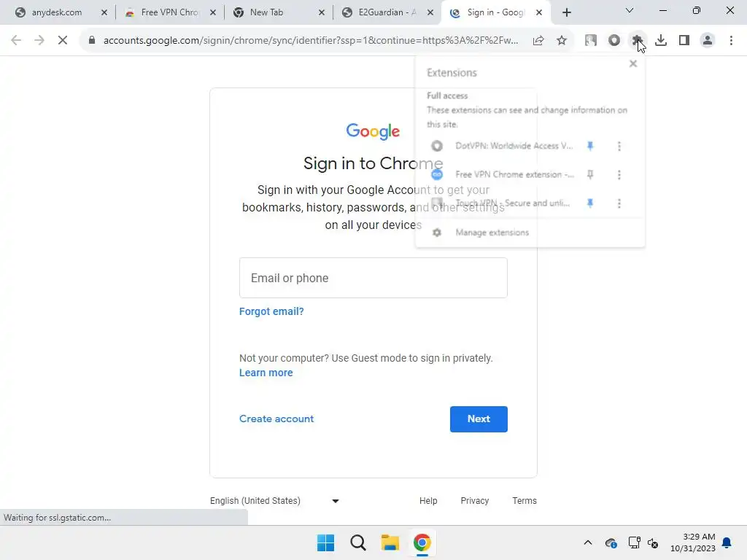Bookmark this page with star icon
The image size is (747, 560).
click(562, 41)
